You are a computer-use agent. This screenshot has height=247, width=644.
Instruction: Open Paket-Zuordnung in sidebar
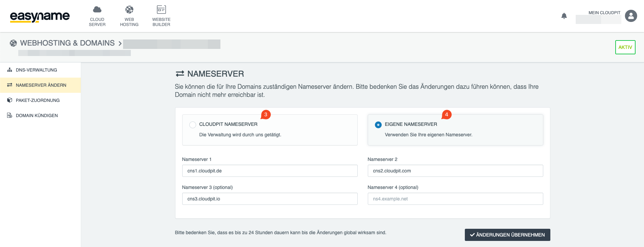coord(38,100)
